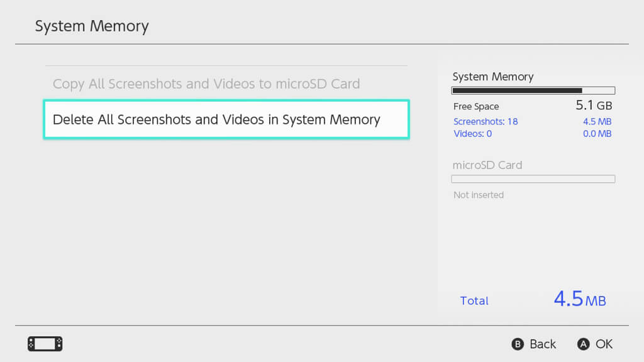Click the microSD Card heading

(x=487, y=165)
